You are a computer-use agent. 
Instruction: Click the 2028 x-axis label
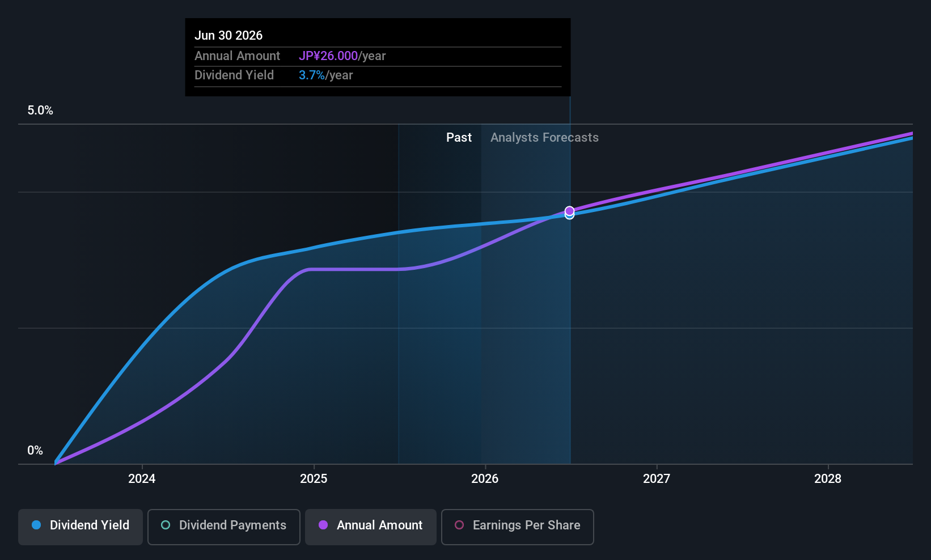(828, 478)
